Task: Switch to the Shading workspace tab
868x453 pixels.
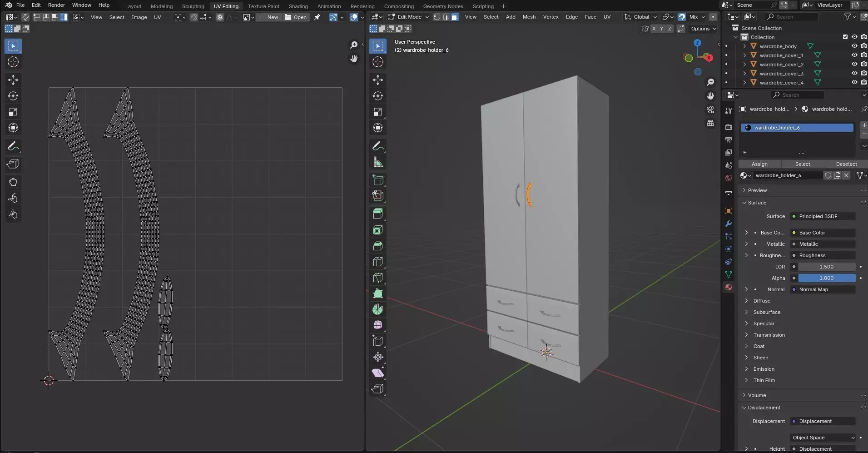Action: [298, 6]
